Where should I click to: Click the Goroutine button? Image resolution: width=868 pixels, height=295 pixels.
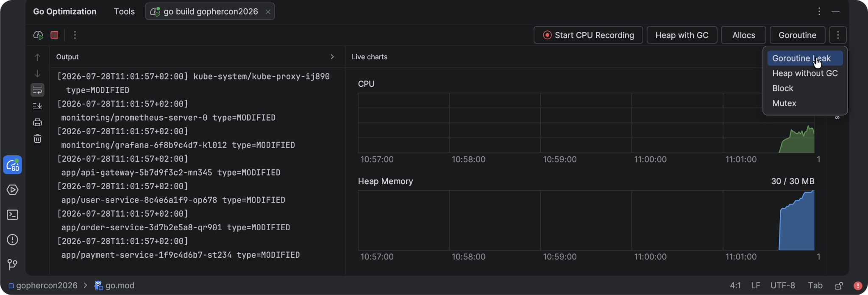[797, 35]
